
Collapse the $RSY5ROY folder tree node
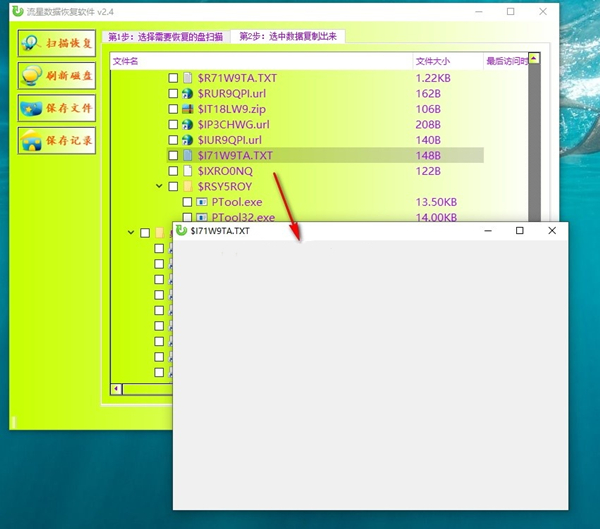tap(159, 186)
